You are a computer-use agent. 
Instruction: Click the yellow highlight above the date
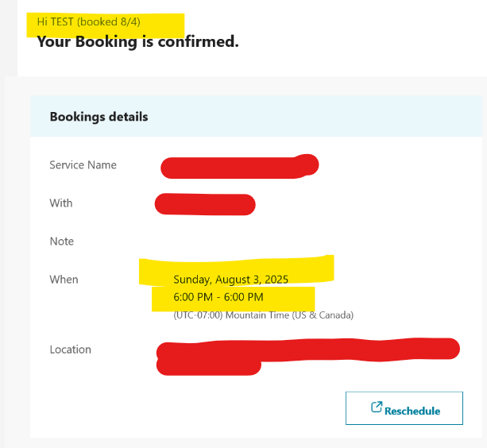click(x=236, y=265)
